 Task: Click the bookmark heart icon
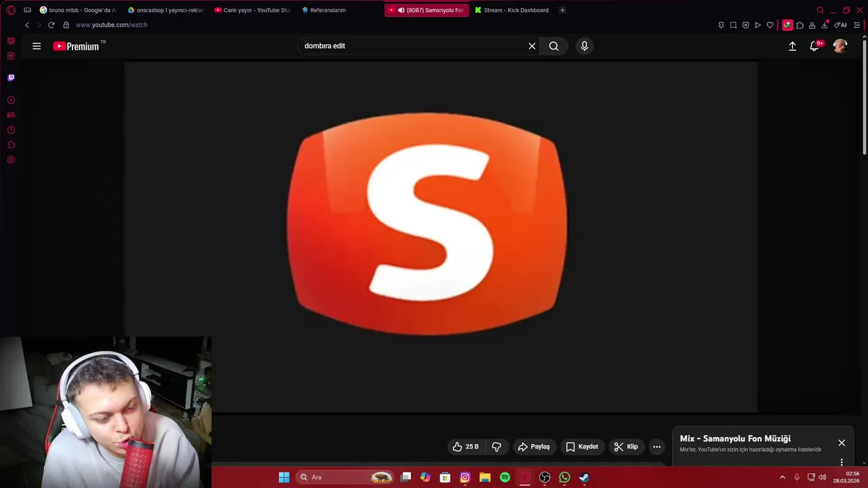tap(770, 25)
